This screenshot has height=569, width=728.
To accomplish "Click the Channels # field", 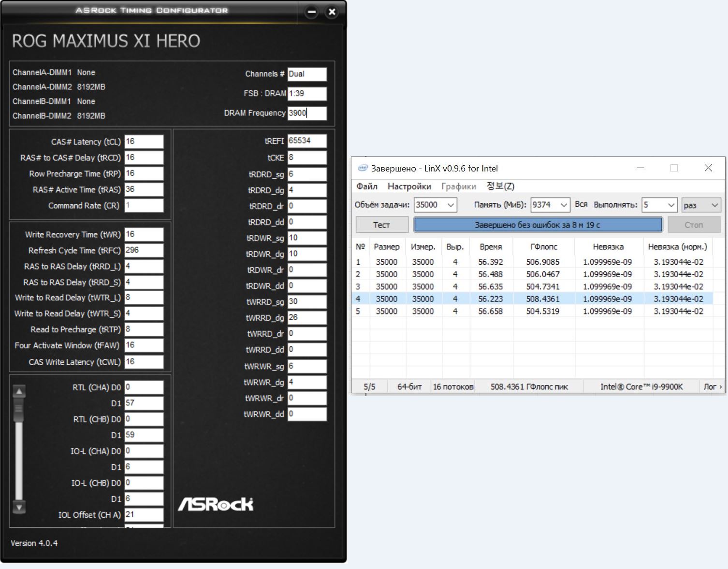I will (x=307, y=74).
